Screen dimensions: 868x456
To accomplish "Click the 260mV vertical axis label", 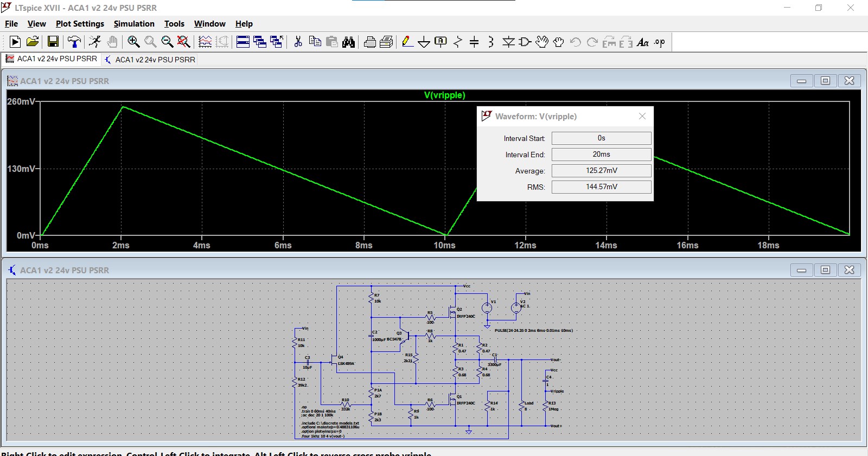I will (x=21, y=101).
